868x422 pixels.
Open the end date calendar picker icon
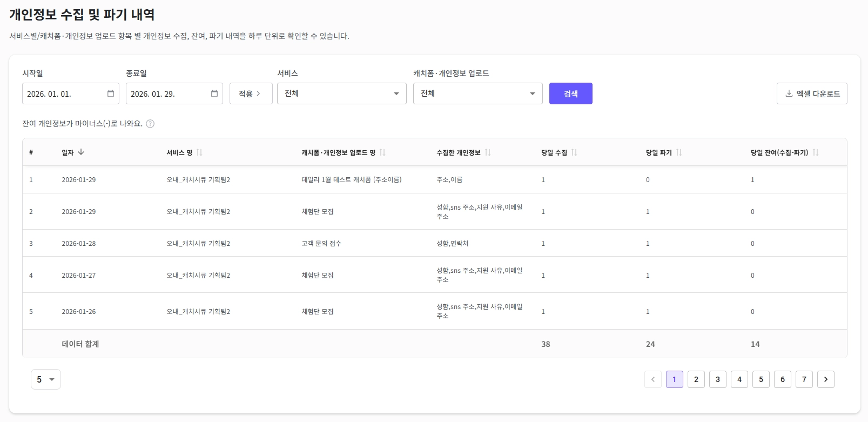click(x=214, y=93)
